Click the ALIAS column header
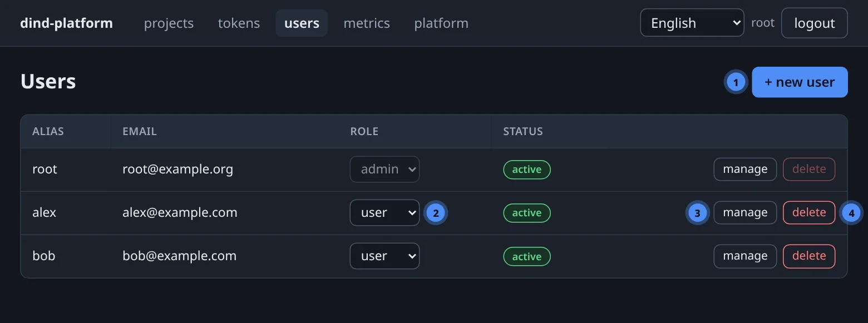This screenshot has width=868, height=323. click(48, 132)
